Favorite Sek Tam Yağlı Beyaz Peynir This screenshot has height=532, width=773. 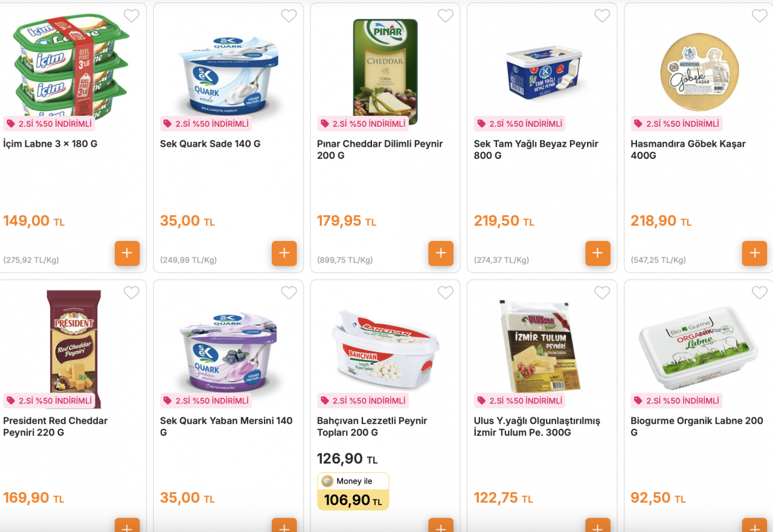tap(602, 16)
